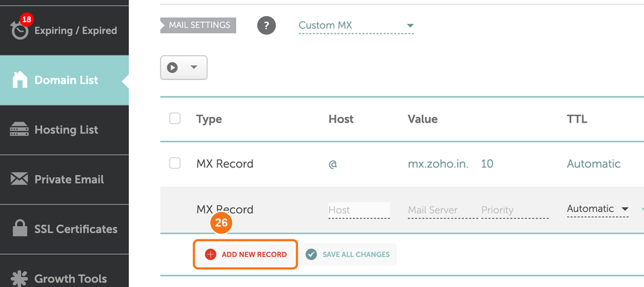Click the Hosting List server icon
644x287 pixels.
(20, 129)
